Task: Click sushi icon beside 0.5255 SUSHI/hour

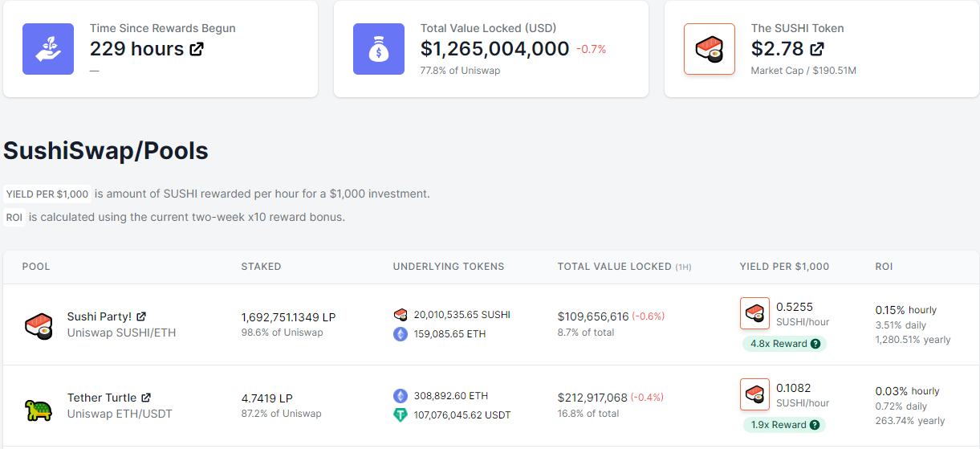Action: (754, 313)
